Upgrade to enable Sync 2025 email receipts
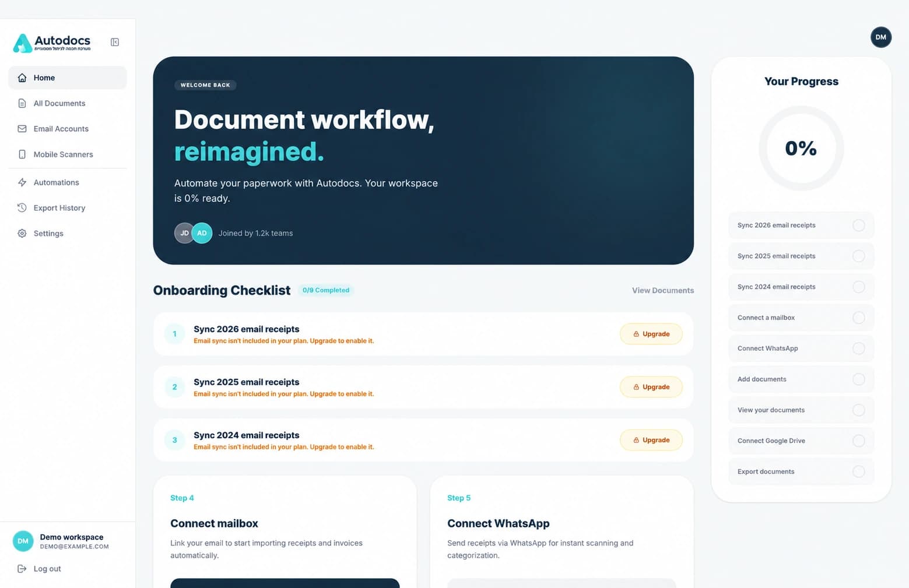 point(651,387)
